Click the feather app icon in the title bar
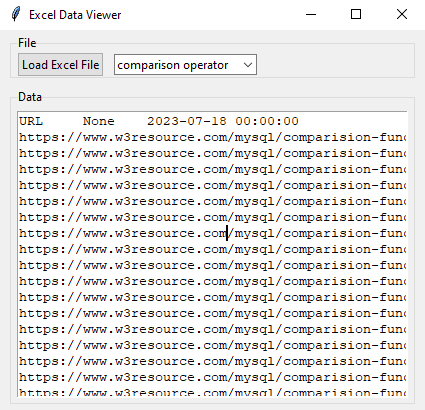This screenshot has width=425, height=410. [x=16, y=14]
